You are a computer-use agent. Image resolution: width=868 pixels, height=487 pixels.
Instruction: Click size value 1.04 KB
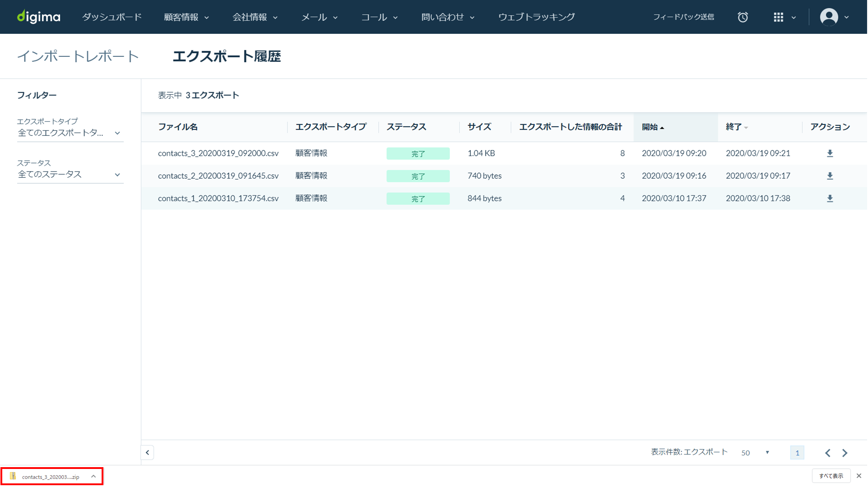coord(481,153)
